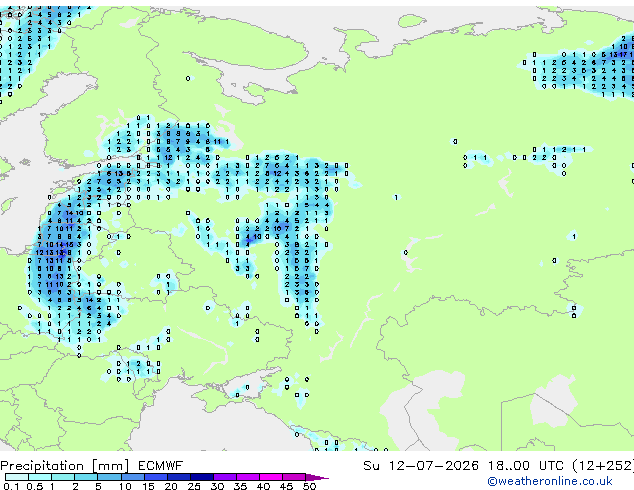
Task: Click the 0.5–1 mm legend color swatch
Action: 40,477
